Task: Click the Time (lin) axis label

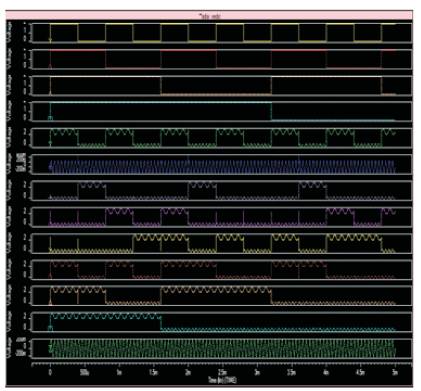Action: (222, 380)
